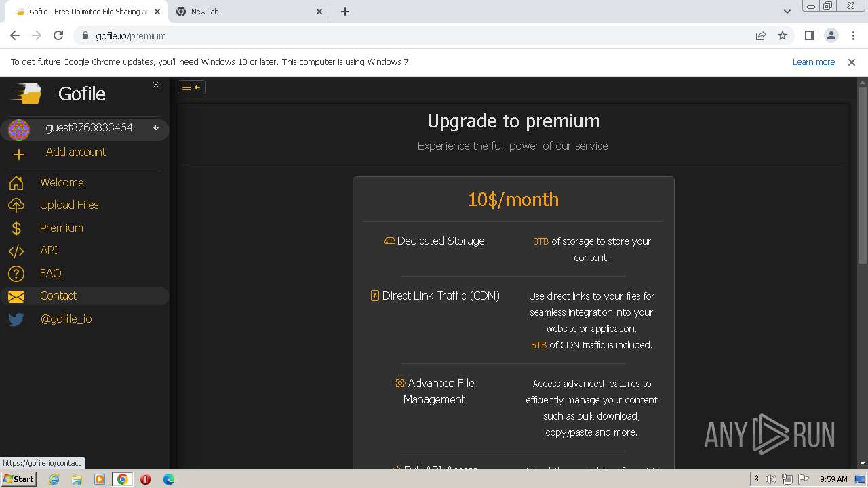Click the Twitter bird icon
The image size is (868, 488).
pyautogui.click(x=16, y=319)
